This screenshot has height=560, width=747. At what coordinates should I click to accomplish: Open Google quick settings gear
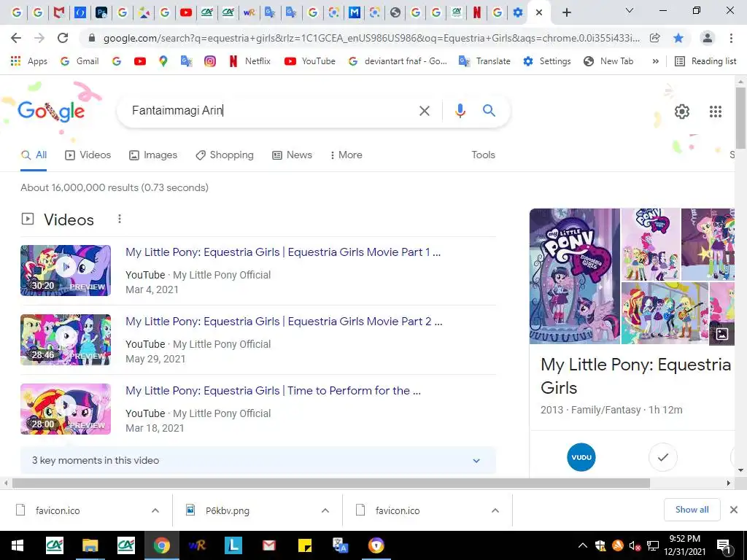click(682, 112)
